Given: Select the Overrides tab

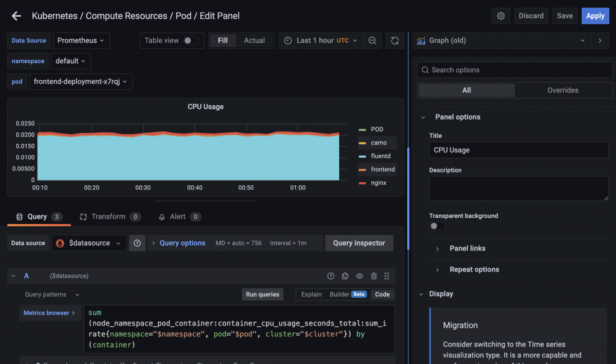Looking at the screenshot, I should [x=563, y=90].
